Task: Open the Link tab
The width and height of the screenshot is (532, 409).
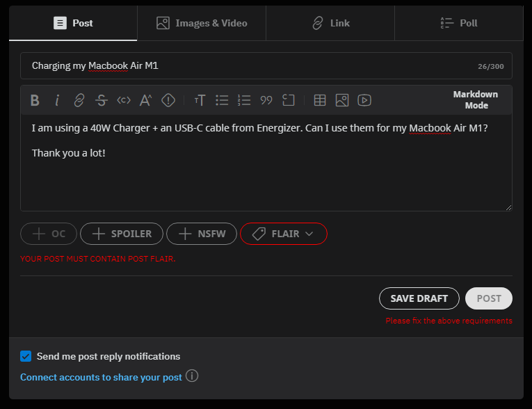Action: click(x=330, y=23)
